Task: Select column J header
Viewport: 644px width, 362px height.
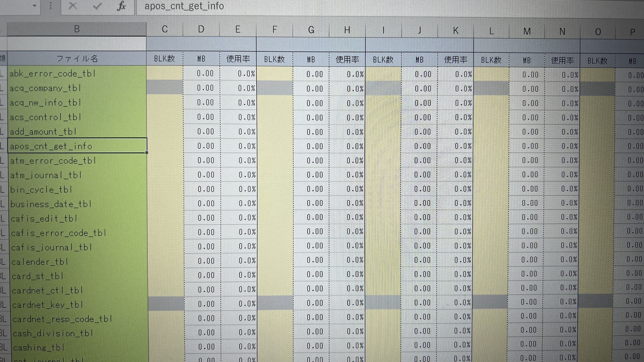Action: tap(419, 31)
